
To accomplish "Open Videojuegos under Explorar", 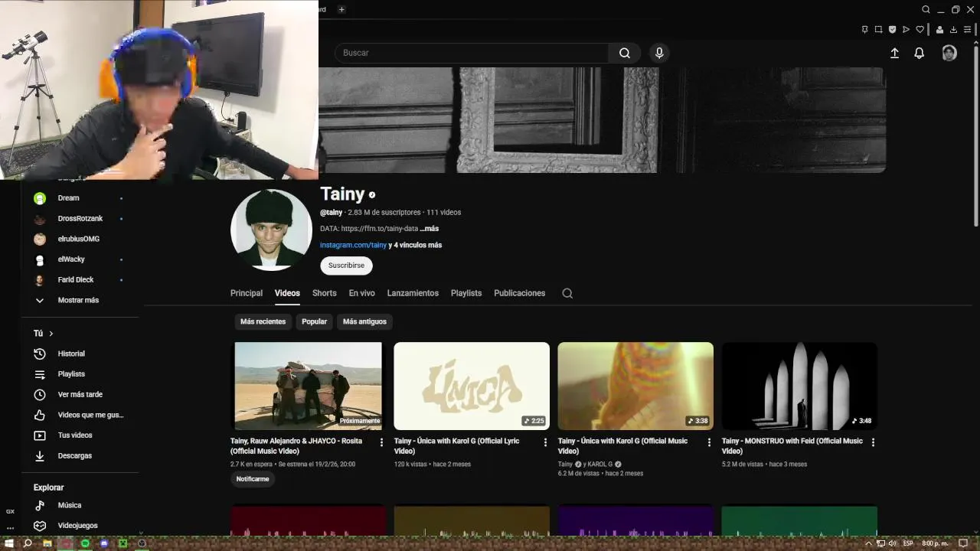I will pyautogui.click(x=80, y=526).
